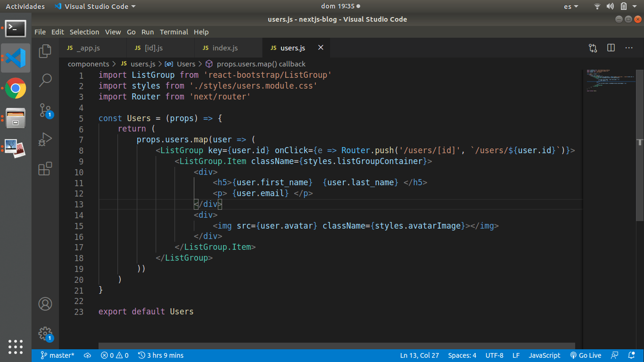The height and width of the screenshot is (362, 644).
Task: Click the Accounts icon in activity bar
Action: tap(45, 304)
